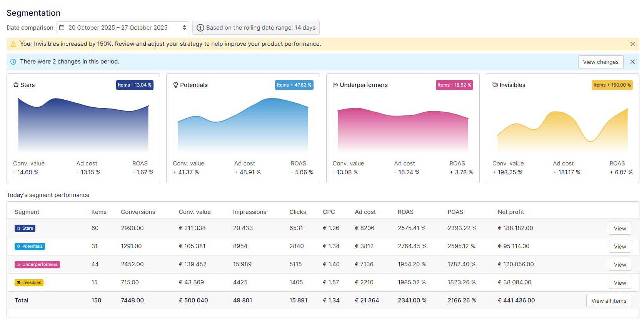Click the Items -18.52% pink badge
The image size is (644, 322).
coord(454,85)
